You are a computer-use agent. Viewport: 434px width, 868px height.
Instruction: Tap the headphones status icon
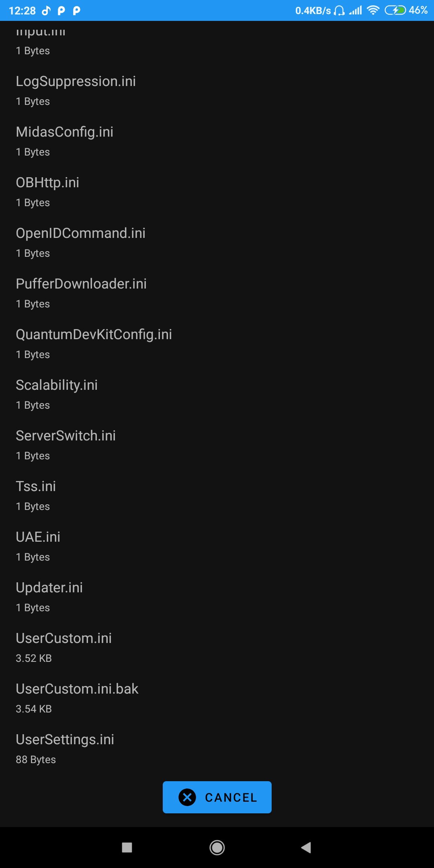(339, 10)
